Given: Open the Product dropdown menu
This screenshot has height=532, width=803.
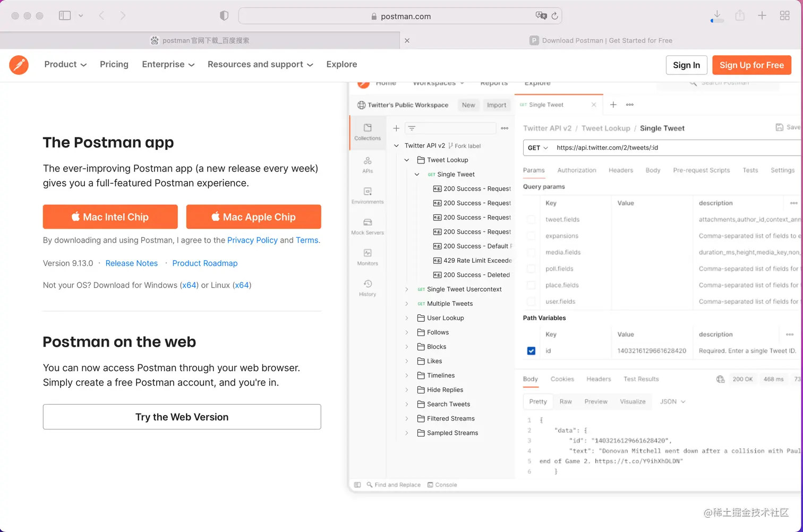Looking at the screenshot, I should tap(65, 64).
